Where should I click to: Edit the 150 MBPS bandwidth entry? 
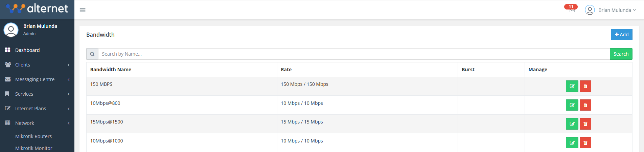572,86
